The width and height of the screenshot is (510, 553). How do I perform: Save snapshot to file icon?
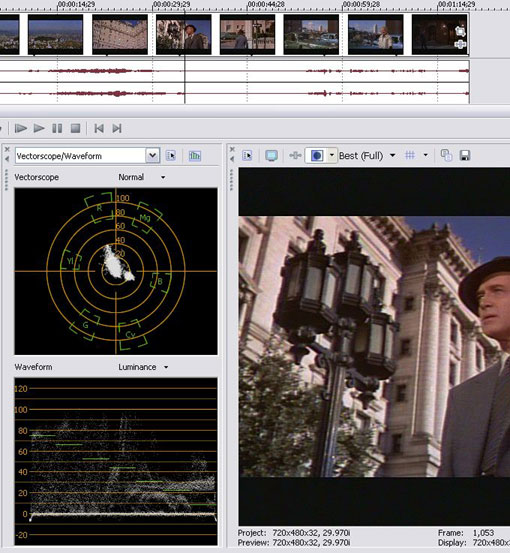click(465, 156)
